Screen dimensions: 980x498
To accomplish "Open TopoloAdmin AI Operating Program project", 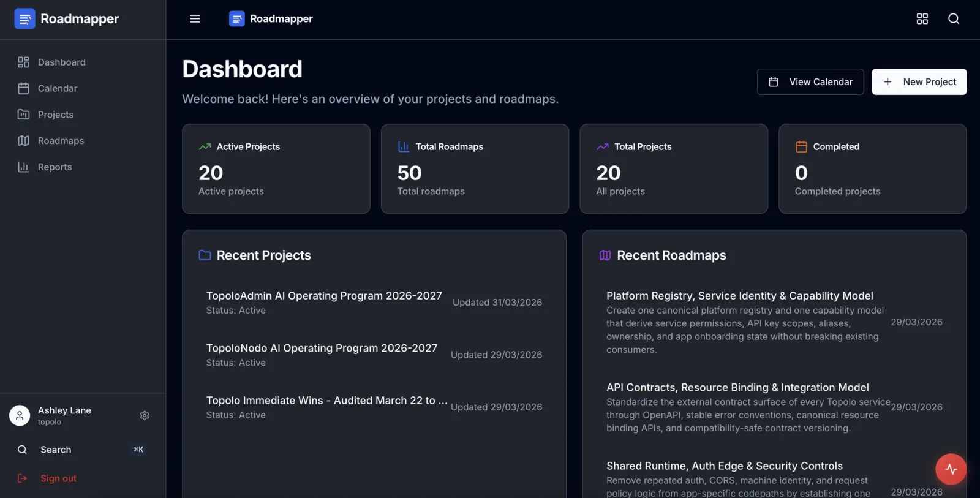I will [x=324, y=296].
